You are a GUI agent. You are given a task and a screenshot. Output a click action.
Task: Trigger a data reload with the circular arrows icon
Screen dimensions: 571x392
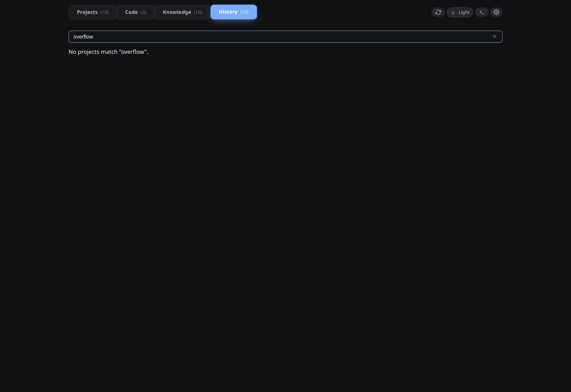click(438, 12)
